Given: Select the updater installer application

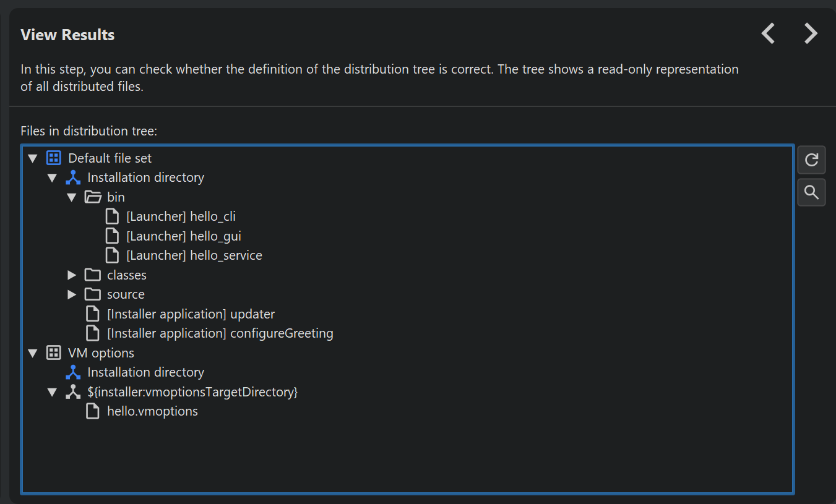Looking at the screenshot, I should pyautogui.click(x=191, y=314).
